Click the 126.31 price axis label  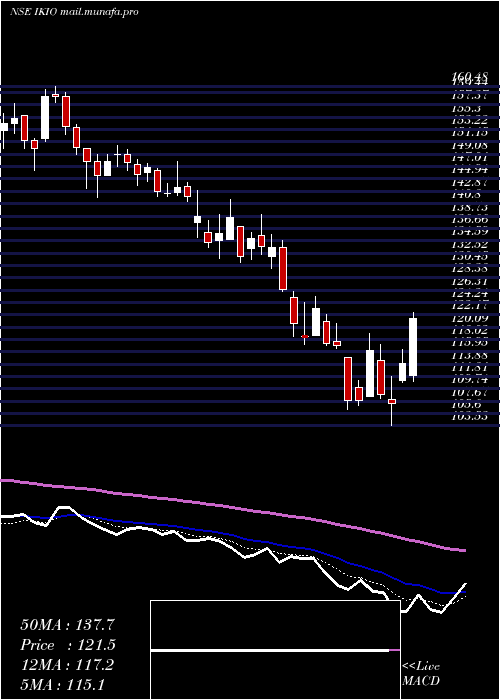[x=469, y=282]
